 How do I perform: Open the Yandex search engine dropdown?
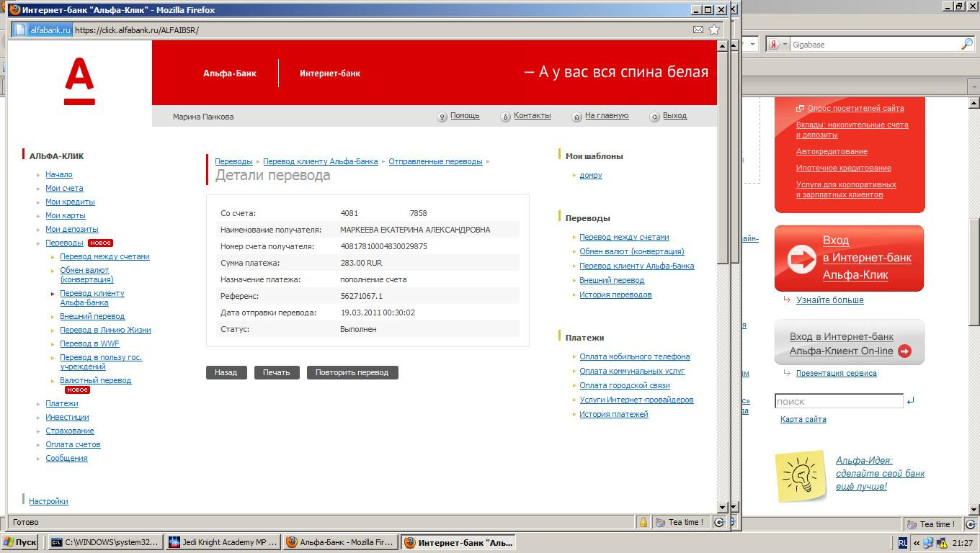[778, 45]
